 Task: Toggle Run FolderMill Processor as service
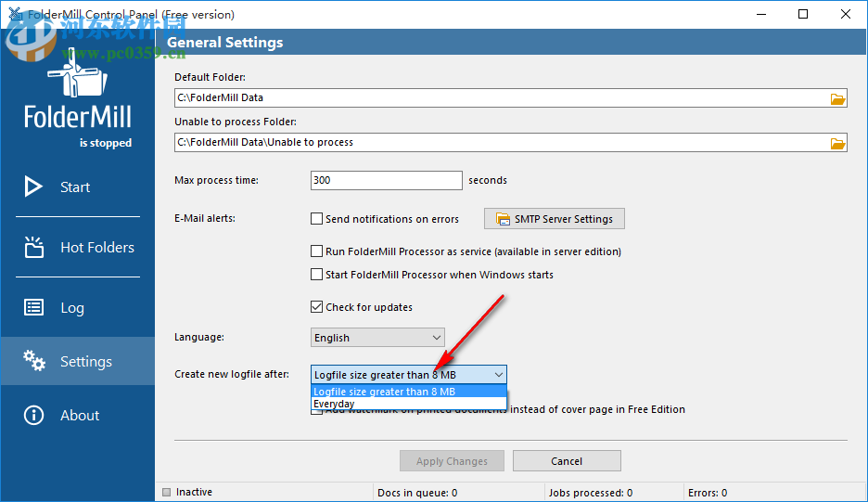coord(317,251)
